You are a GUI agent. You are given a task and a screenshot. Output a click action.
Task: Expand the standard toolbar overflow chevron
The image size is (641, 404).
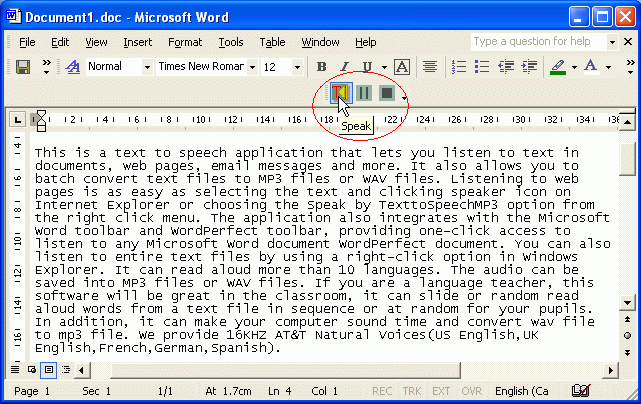(47, 67)
